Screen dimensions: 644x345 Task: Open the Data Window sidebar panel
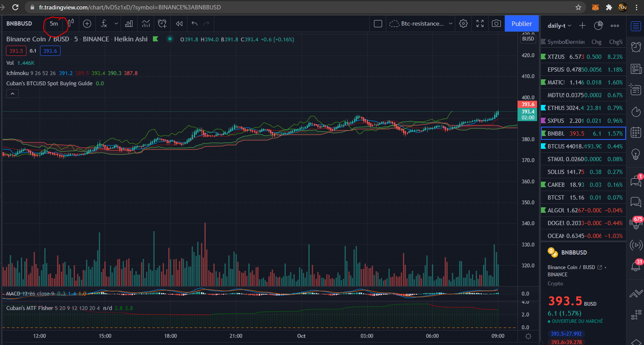[x=635, y=90]
